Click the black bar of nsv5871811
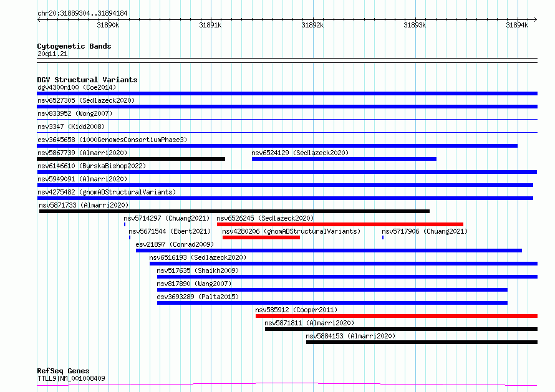555x392 pixels. (402, 329)
